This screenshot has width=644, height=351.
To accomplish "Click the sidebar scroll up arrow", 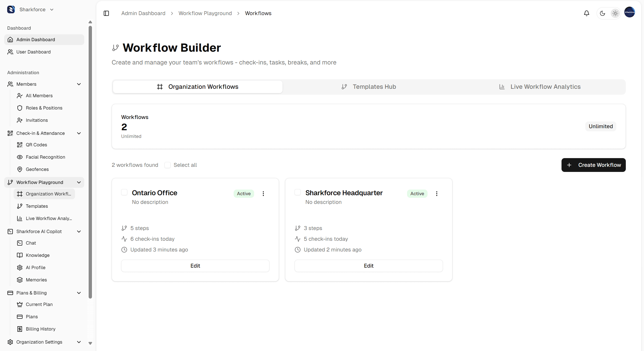I will [90, 22].
